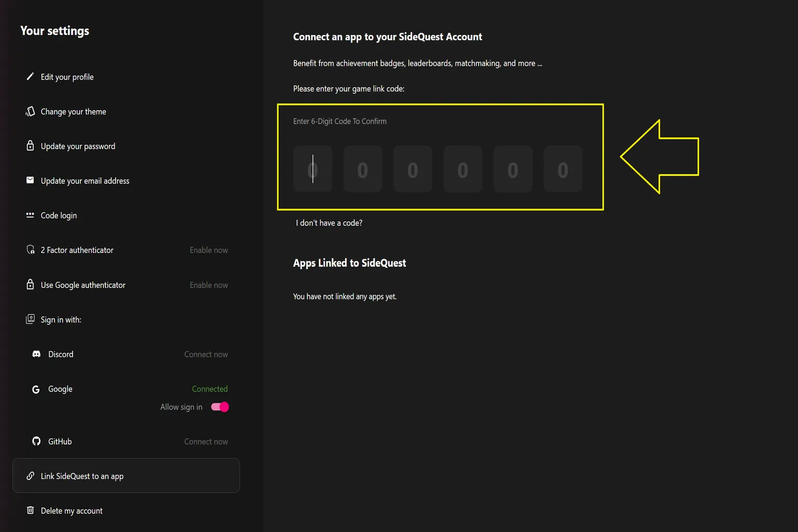The width and height of the screenshot is (798, 532).
Task: Click the trash icon beside Delete my account
Action: click(x=30, y=510)
